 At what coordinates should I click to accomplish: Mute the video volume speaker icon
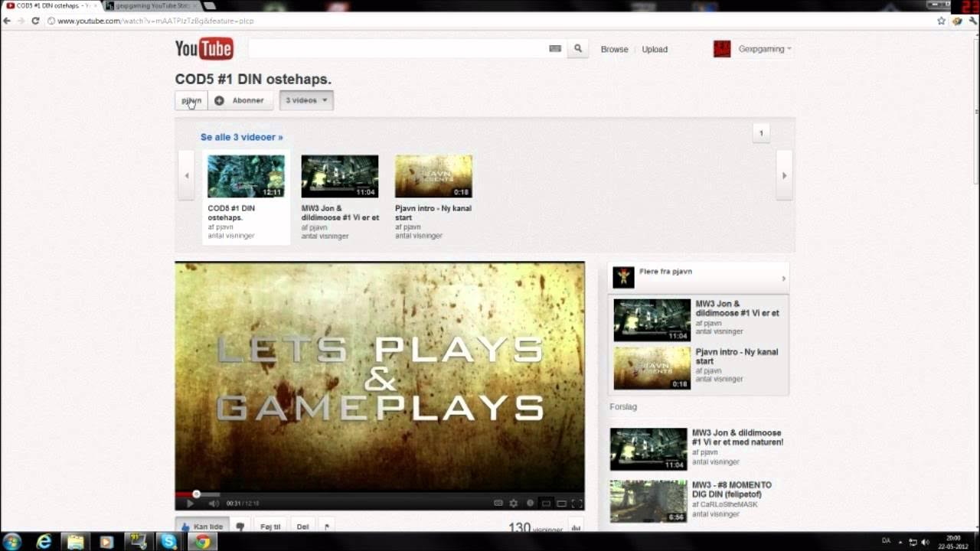[x=214, y=504]
